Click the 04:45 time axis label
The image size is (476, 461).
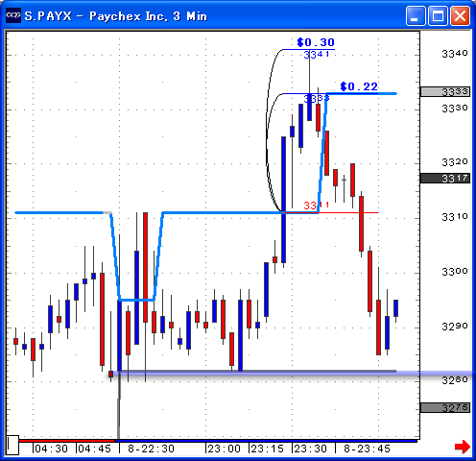tap(95, 449)
